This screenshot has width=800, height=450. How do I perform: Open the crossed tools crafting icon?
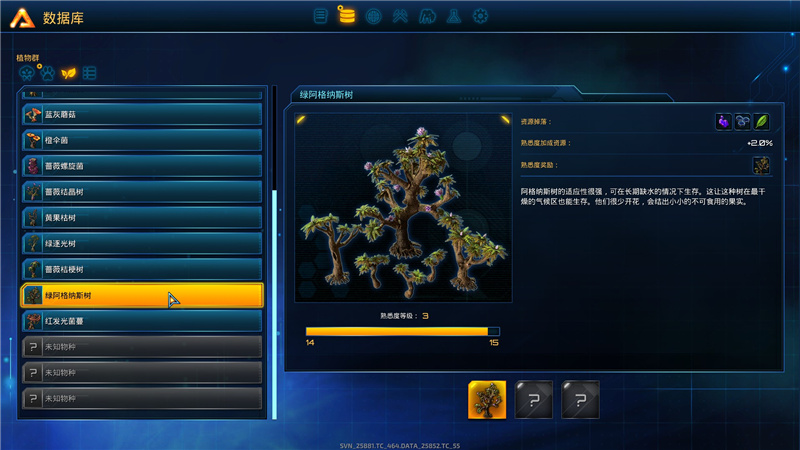click(x=400, y=16)
